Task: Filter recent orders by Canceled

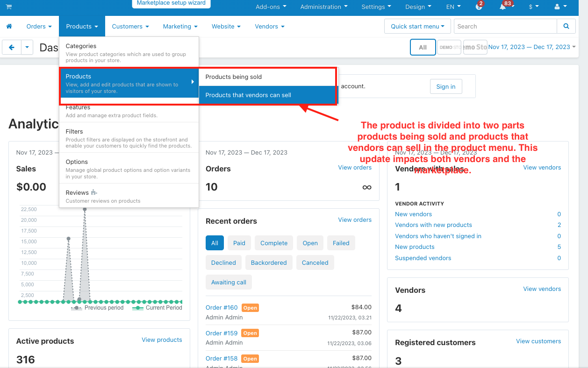Action: pyautogui.click(x=315, y=262)
